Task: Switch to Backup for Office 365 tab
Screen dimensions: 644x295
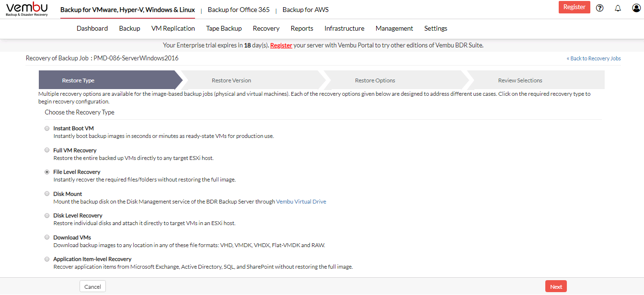Action: (239, 10)
